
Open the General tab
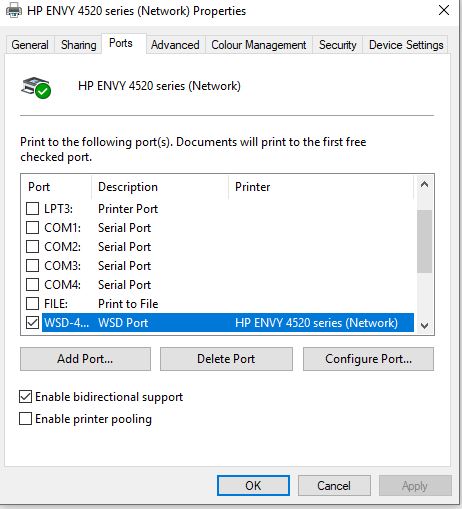pyautogui.click(x=30, y=45)
